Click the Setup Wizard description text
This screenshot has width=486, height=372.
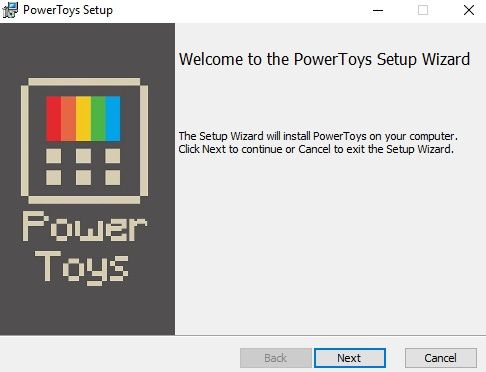[x=318, y=142]
